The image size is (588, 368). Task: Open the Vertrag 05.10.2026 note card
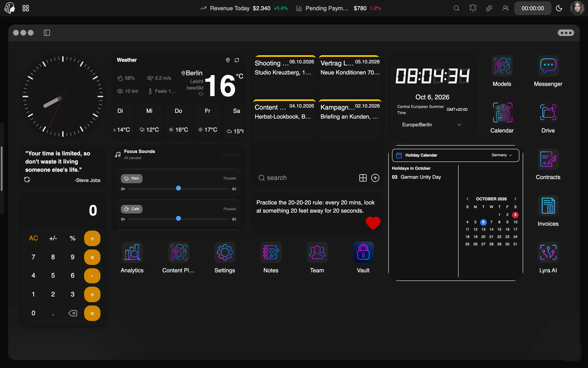coord(350,76)
